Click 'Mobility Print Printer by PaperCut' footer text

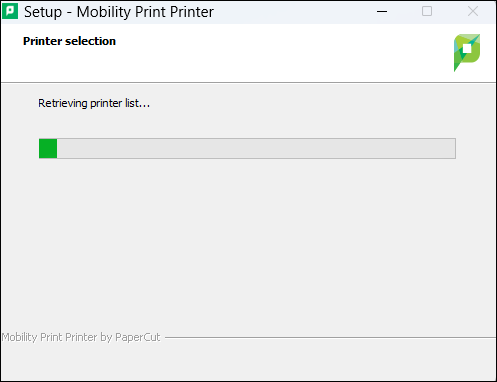coord(81,337)
